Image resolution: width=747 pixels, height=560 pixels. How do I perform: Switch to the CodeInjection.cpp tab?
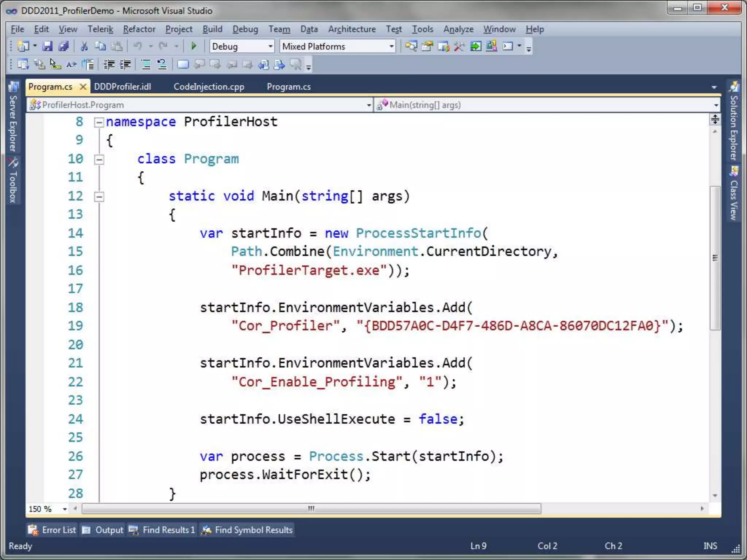pos(209,87)
